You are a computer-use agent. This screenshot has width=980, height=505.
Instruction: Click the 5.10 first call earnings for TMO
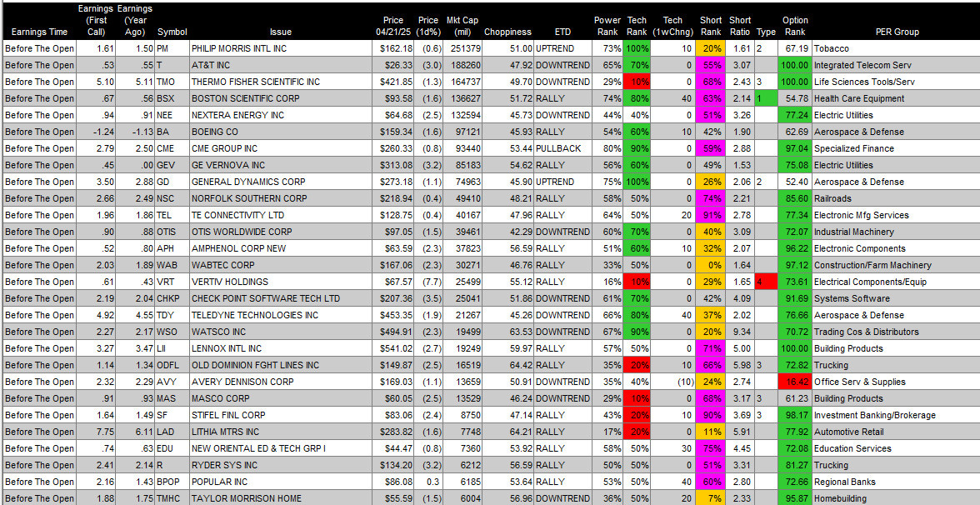tap(96, 82)
